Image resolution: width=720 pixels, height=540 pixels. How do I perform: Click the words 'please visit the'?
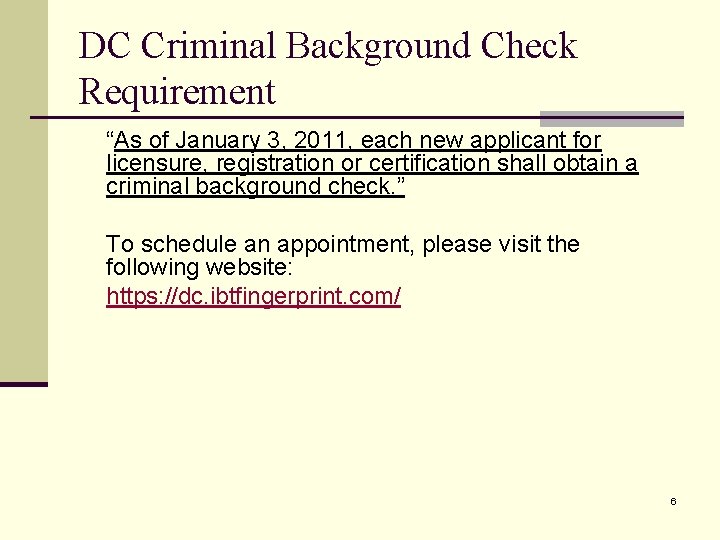tap(501, 244)
